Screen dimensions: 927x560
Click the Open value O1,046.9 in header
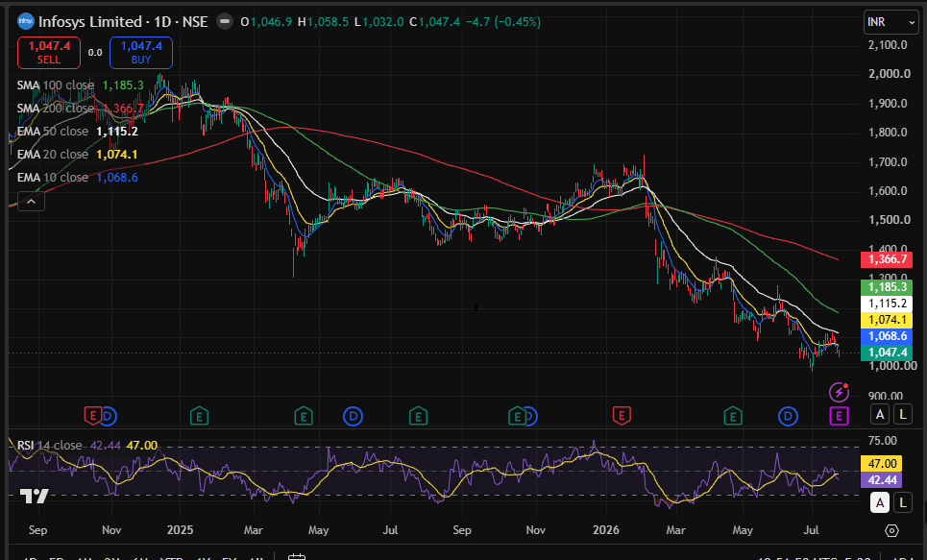coord(266,22)
